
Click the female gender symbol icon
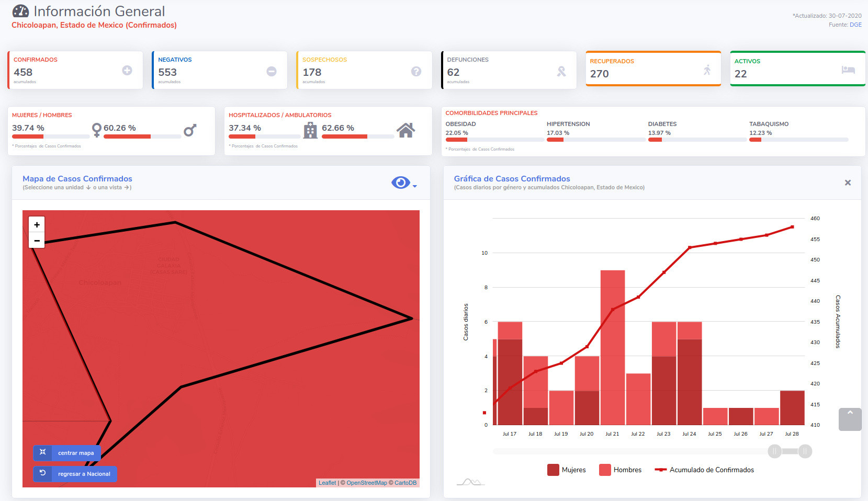pyautogui.click(x=97, y=130)
